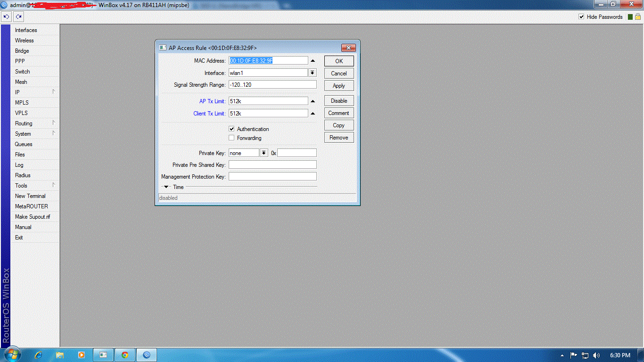Focus the MAC Address field
Screen dimensions: 644x362
(x=268, y=61)
